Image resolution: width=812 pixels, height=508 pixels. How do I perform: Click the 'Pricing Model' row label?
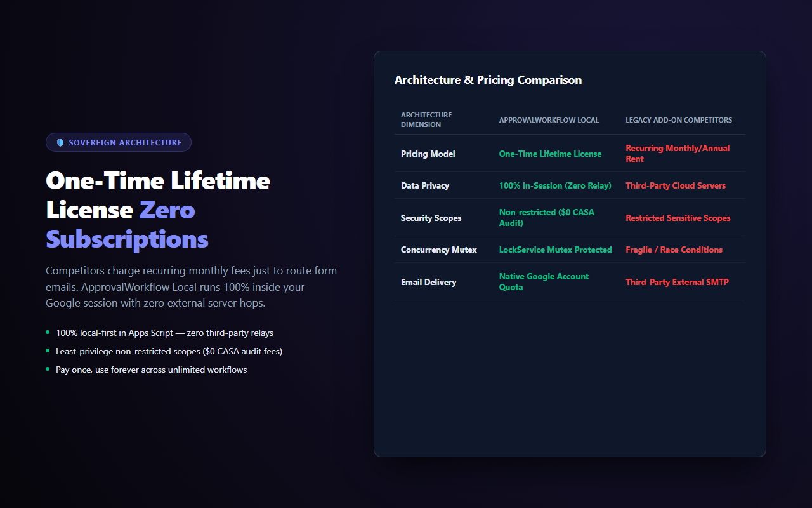428,154
